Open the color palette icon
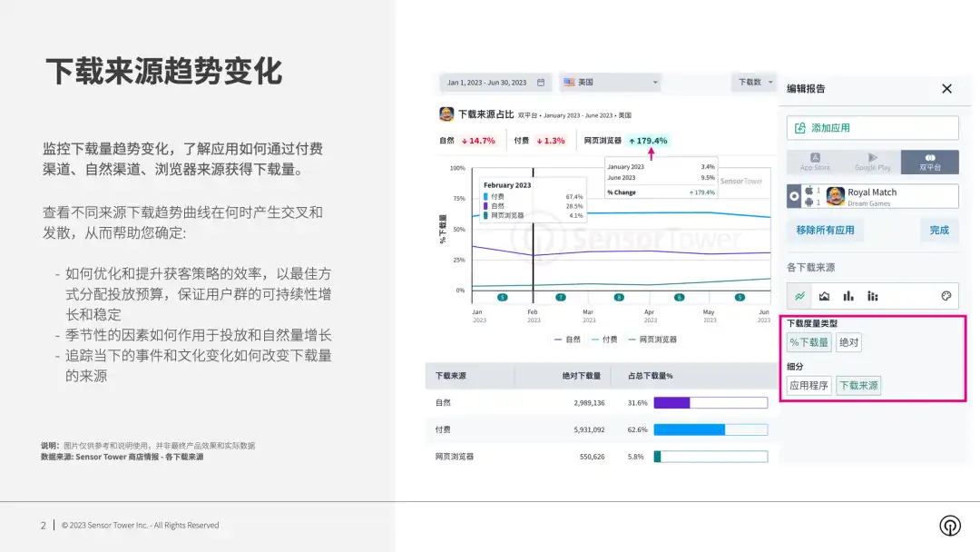This screenshot has width=980, height=552. [946, 296]
